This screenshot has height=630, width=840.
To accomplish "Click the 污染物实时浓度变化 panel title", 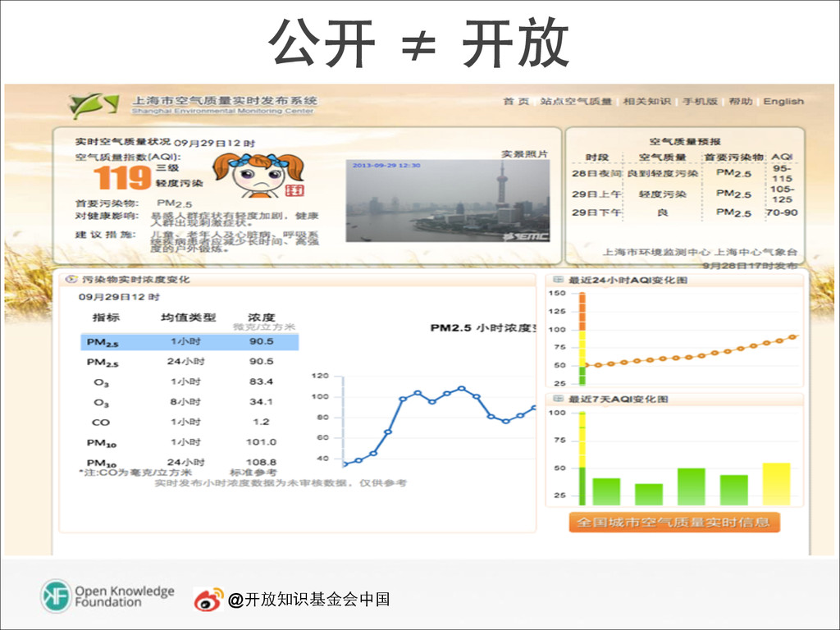I will point(135,280).
